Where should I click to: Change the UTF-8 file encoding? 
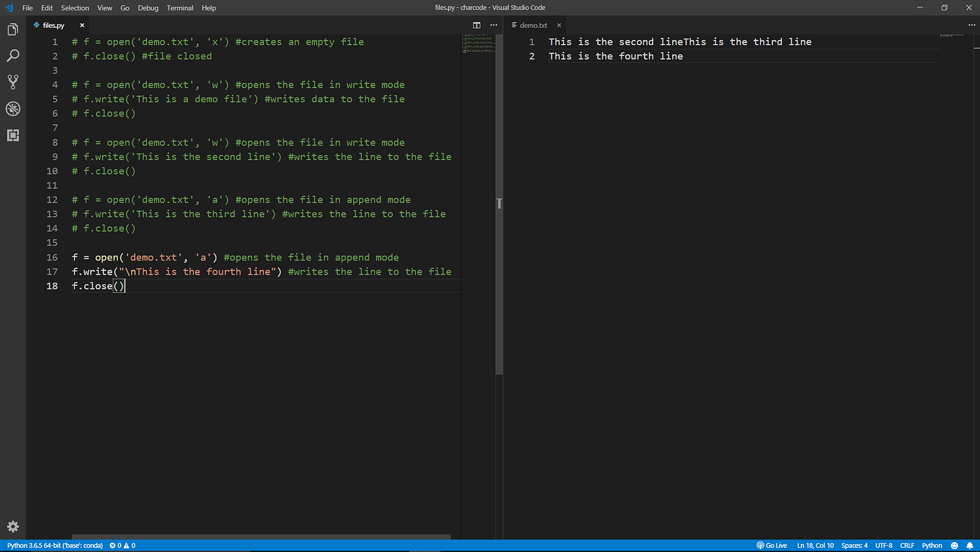tap(883, 545)
